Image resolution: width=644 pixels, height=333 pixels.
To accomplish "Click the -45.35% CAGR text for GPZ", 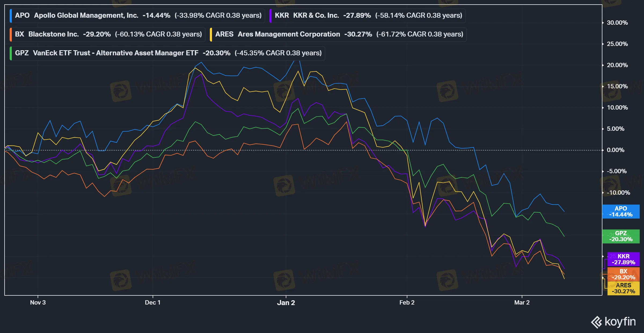I will (278, 53).
